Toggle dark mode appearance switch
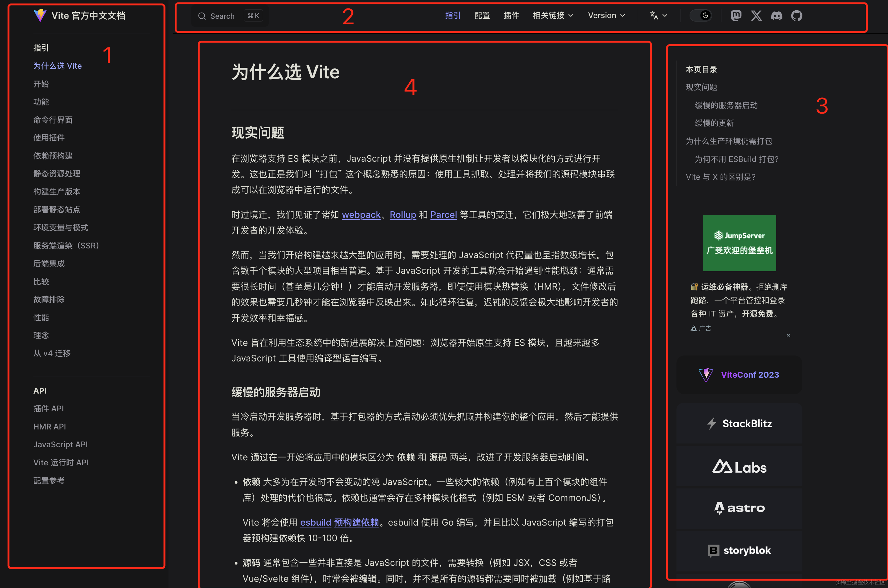888x588 pixels. point(701,15)
